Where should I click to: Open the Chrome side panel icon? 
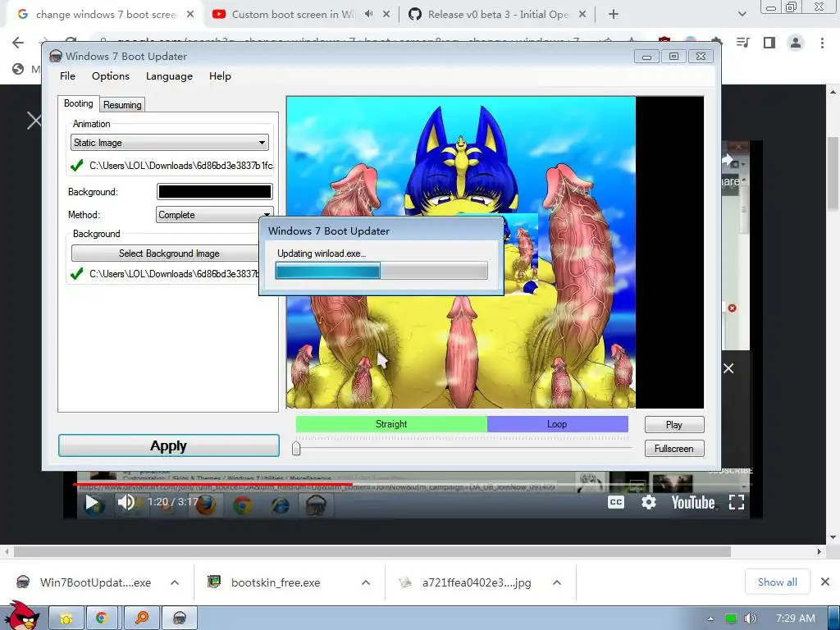(x=769, y=43)
